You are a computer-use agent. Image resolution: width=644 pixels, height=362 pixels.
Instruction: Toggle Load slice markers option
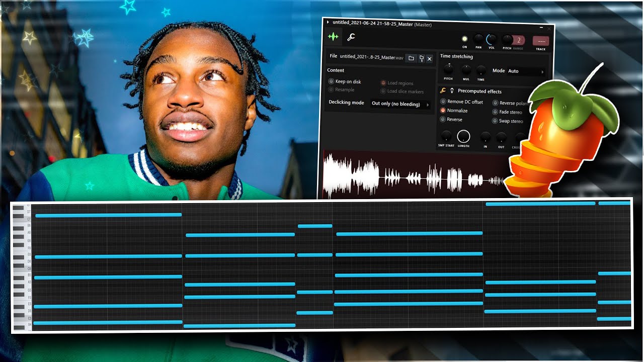tap(402, 92)
